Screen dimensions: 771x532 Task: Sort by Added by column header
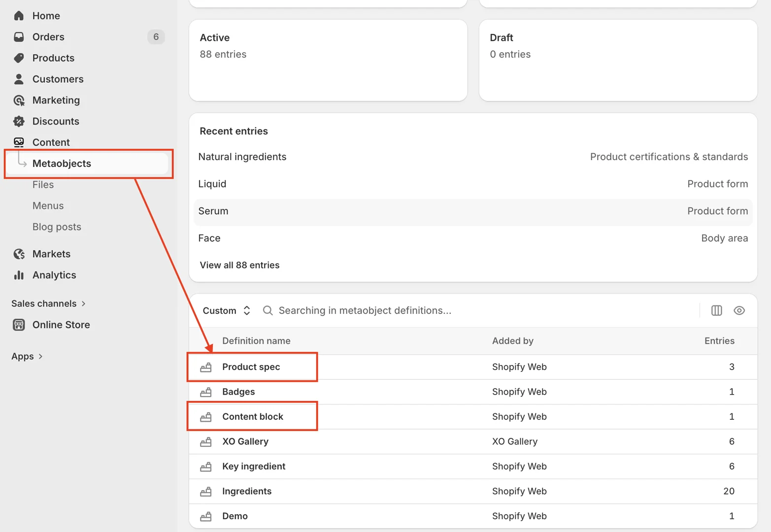point(512,341)
